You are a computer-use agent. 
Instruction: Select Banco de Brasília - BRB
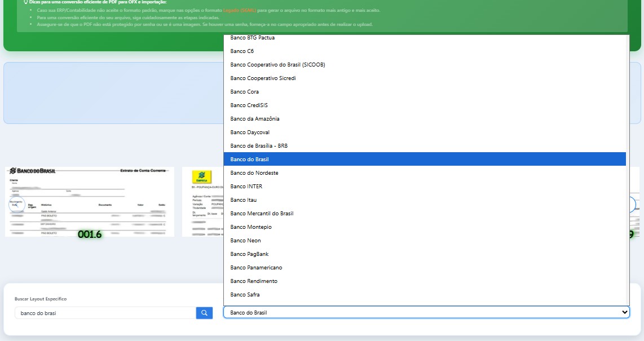point(425,145)
